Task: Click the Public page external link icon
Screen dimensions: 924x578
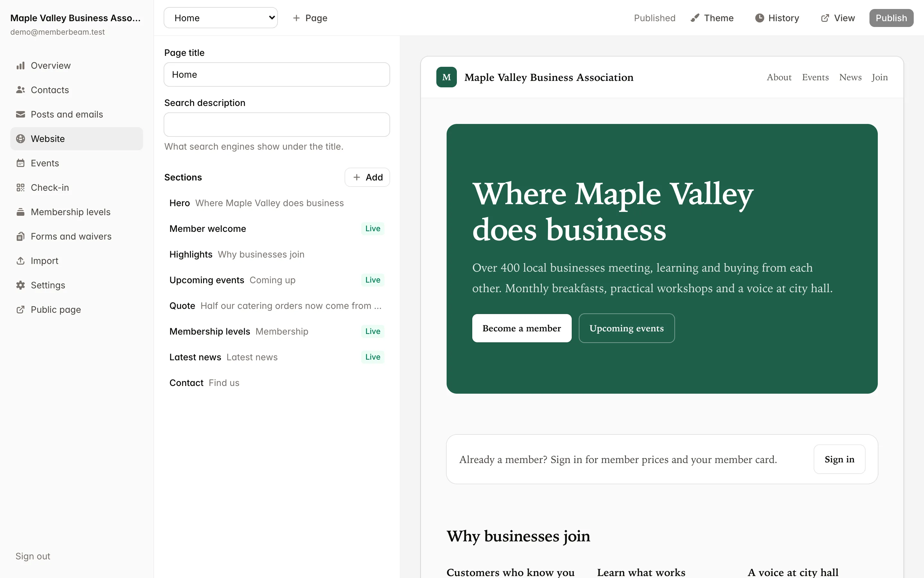Action: tap(21, 310)
